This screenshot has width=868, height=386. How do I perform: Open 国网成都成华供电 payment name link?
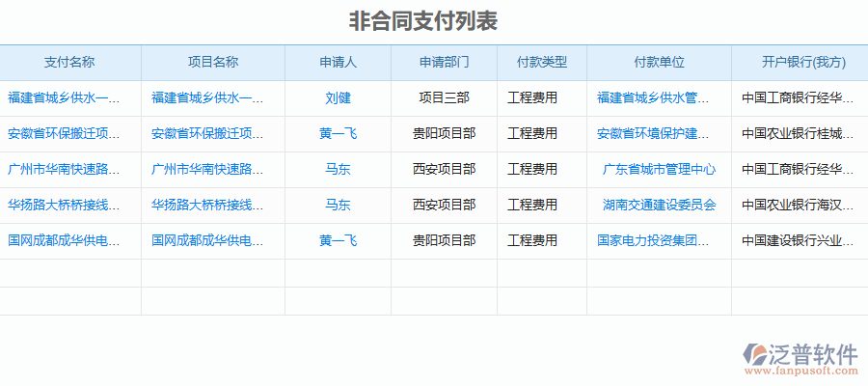click(64, 240)
